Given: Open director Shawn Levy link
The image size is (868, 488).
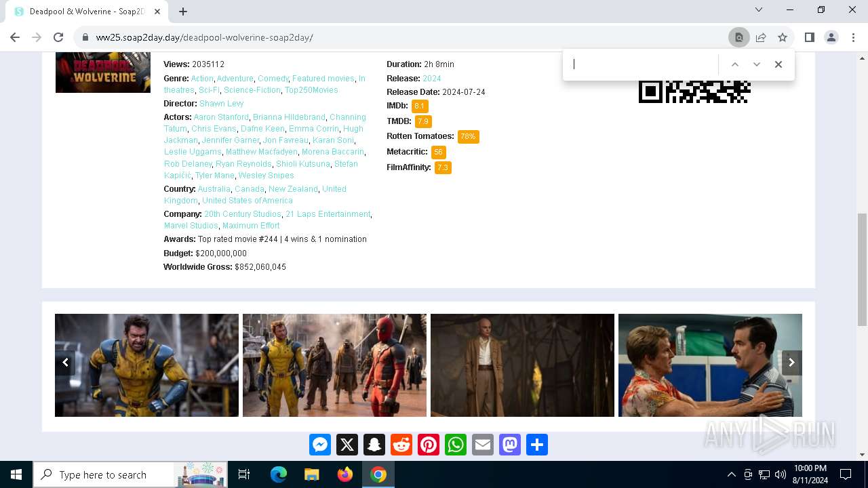Looking at the screenshot, I should tap(221, 104).
